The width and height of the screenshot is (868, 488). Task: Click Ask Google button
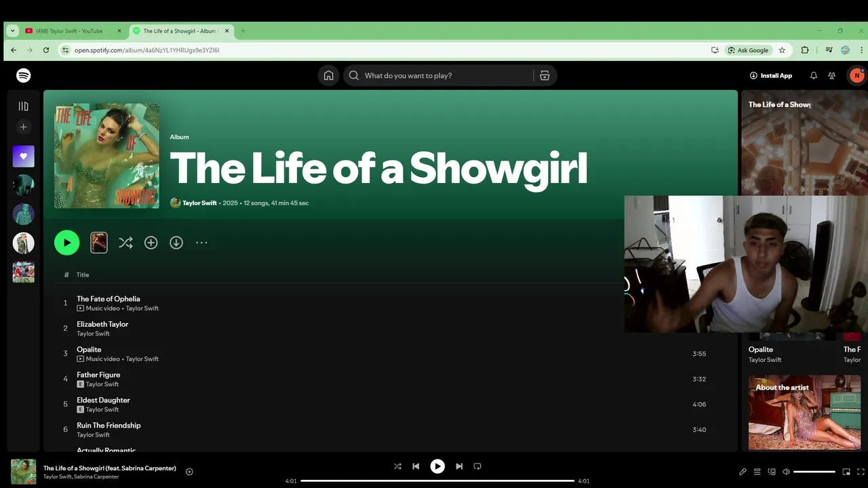[x=748, y=50]
